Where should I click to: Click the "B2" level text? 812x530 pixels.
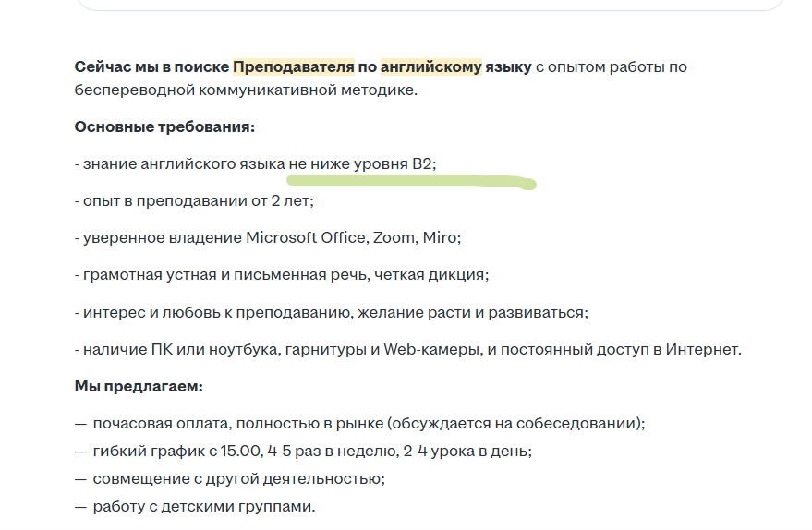(x=422, y=163)
